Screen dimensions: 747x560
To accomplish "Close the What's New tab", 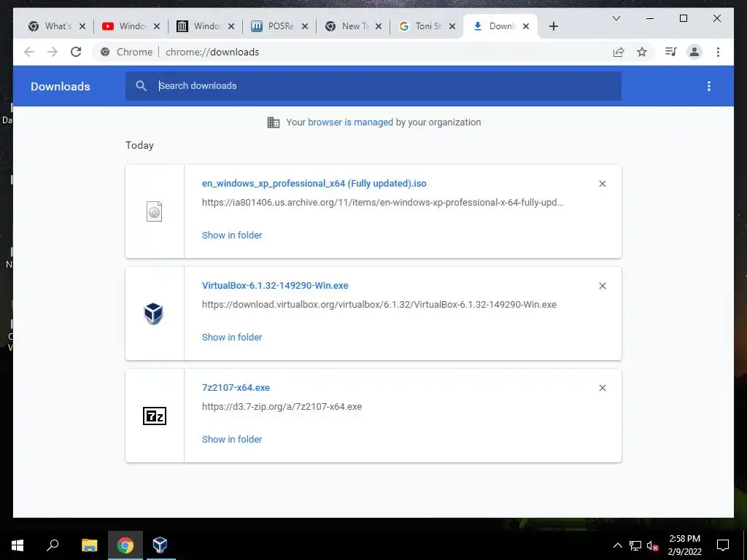I will tap(82, 26).
